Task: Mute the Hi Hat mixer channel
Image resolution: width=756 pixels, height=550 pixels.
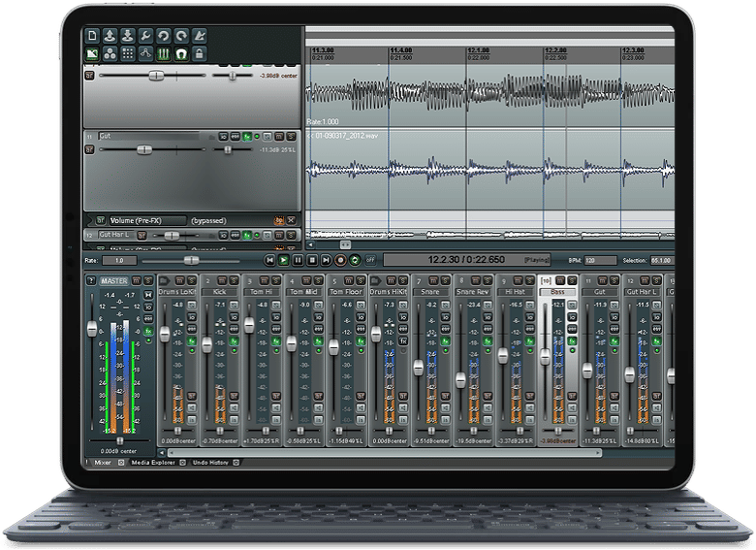Action: click(518, 280)
